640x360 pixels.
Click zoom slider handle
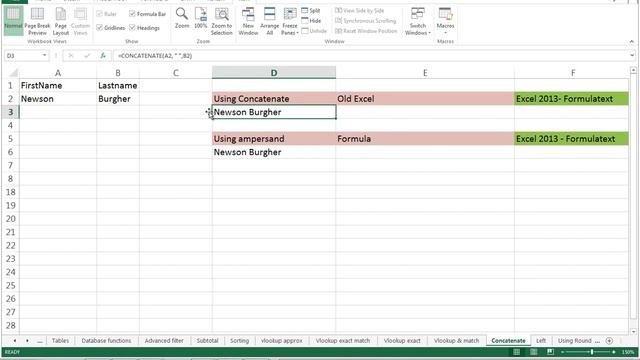pos(592,352)
